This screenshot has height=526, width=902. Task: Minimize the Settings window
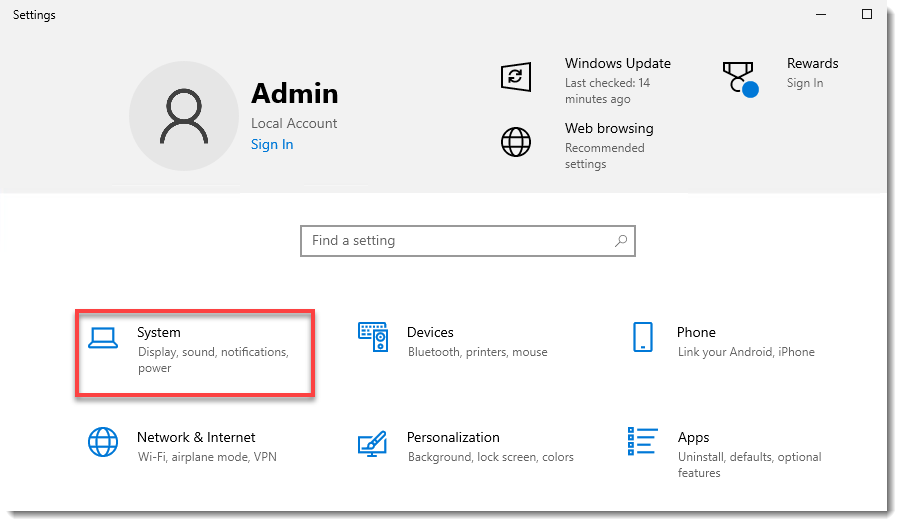tap(821, 14)
